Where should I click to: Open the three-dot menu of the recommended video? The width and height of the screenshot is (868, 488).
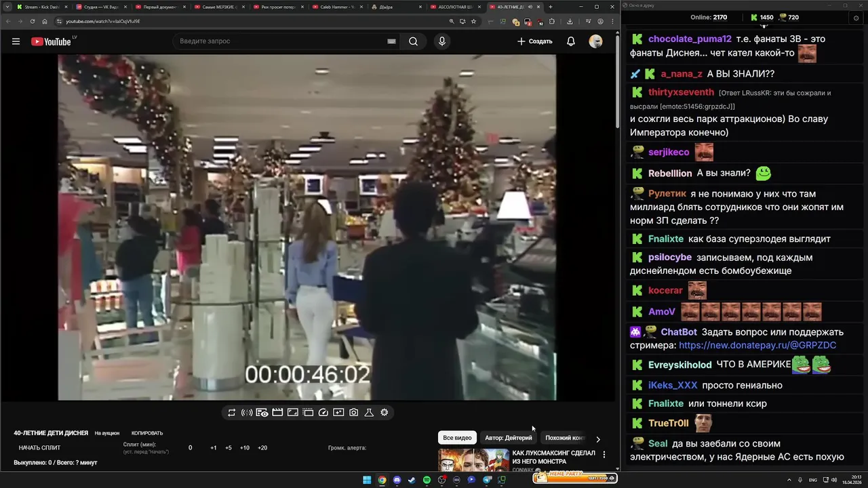(x=604, y=455)
